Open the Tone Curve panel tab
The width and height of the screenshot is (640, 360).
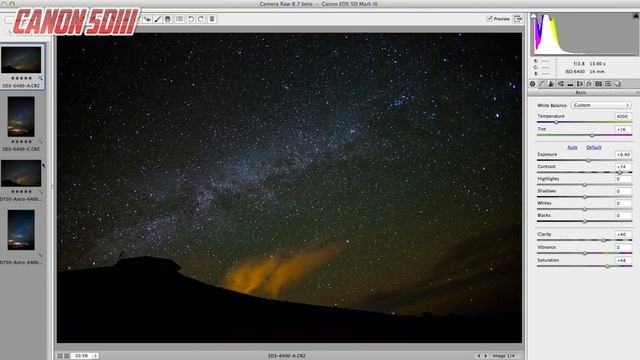coord(542,84)
